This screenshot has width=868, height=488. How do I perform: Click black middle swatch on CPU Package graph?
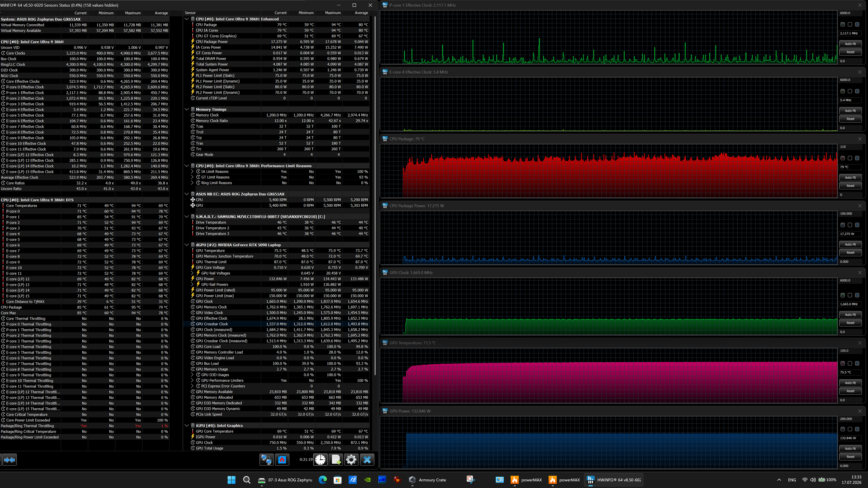point(850,158)
